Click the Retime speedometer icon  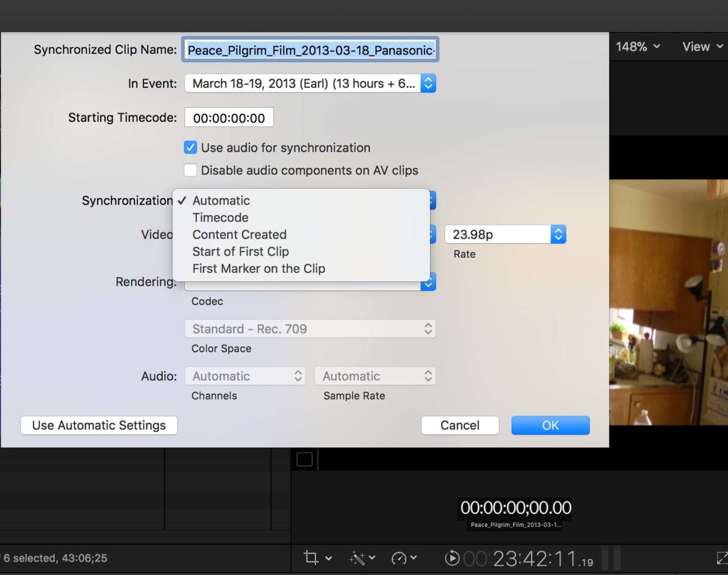400,558
